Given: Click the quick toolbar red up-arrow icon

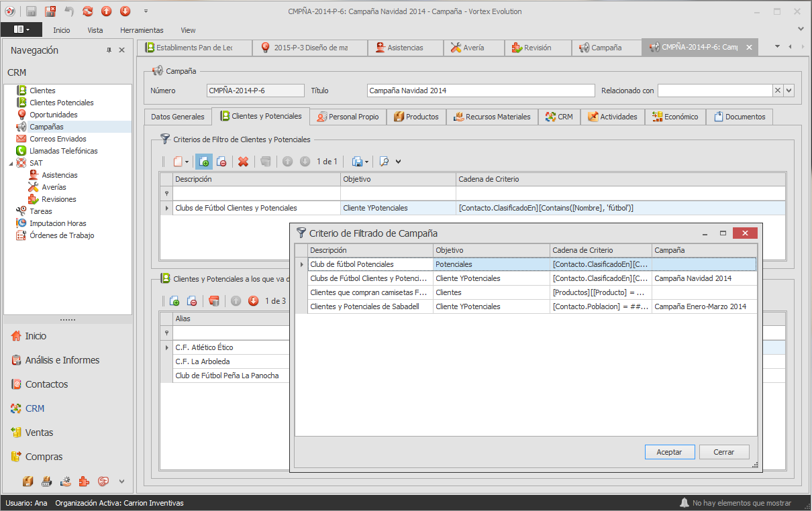Looking at the screenshot, I should [107, 11].
